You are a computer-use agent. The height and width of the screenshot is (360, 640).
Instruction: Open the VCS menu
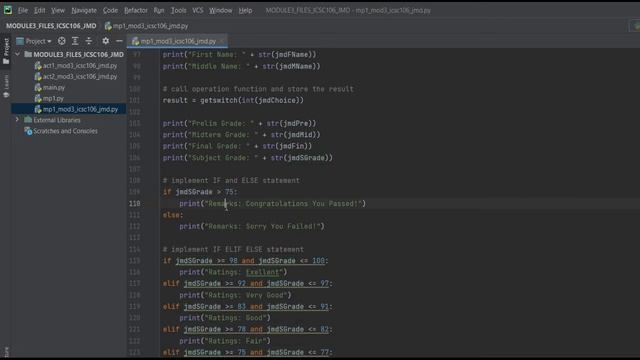click(198, 10)
